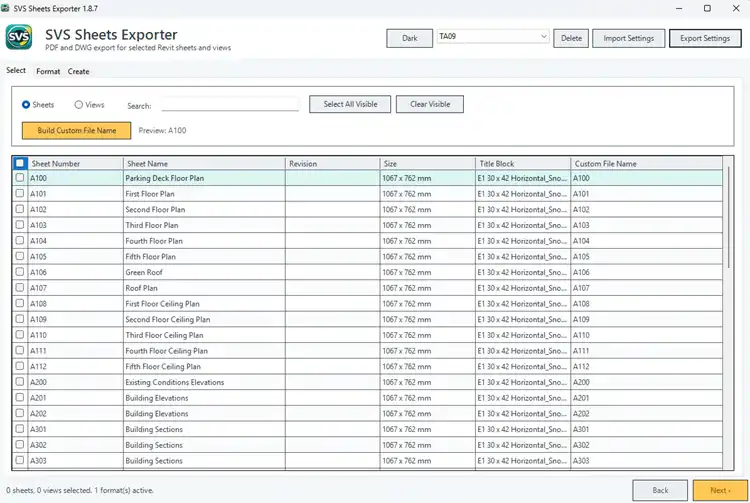Click the Title Block column header
This screenshot has height=503, width=750.
click(523, 164)
